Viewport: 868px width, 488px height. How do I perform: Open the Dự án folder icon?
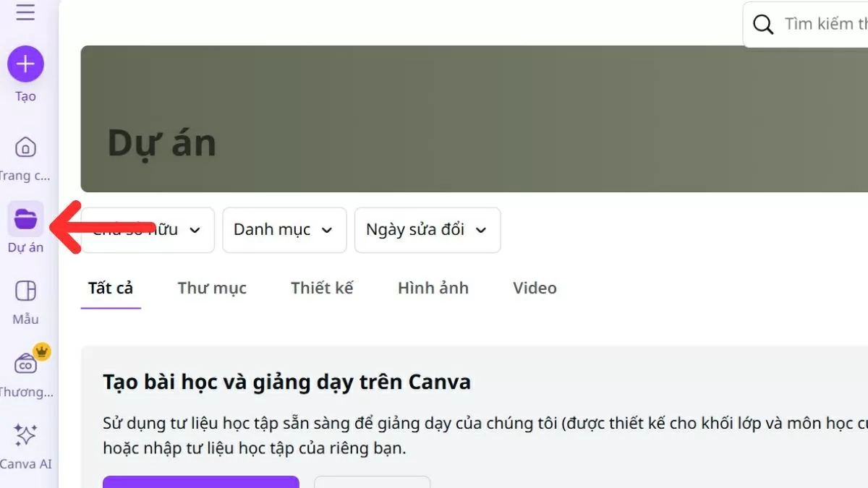click(25, 219)
